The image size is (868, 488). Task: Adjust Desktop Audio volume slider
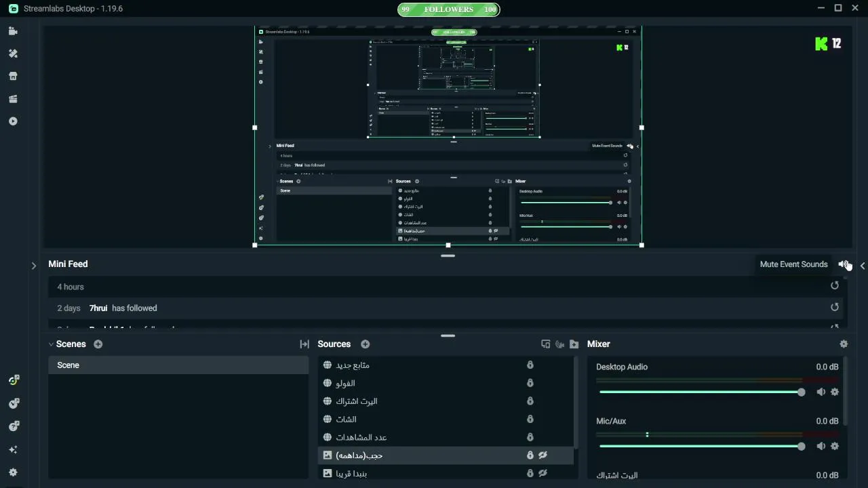click(701, 392)
